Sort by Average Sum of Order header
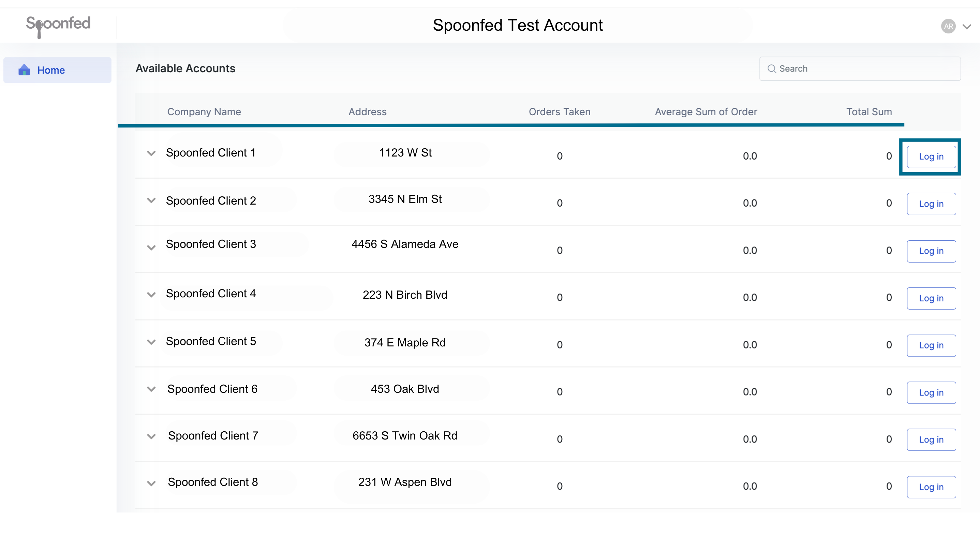The width and height of the screenshot is (980, 536). (x=706, y=112)
